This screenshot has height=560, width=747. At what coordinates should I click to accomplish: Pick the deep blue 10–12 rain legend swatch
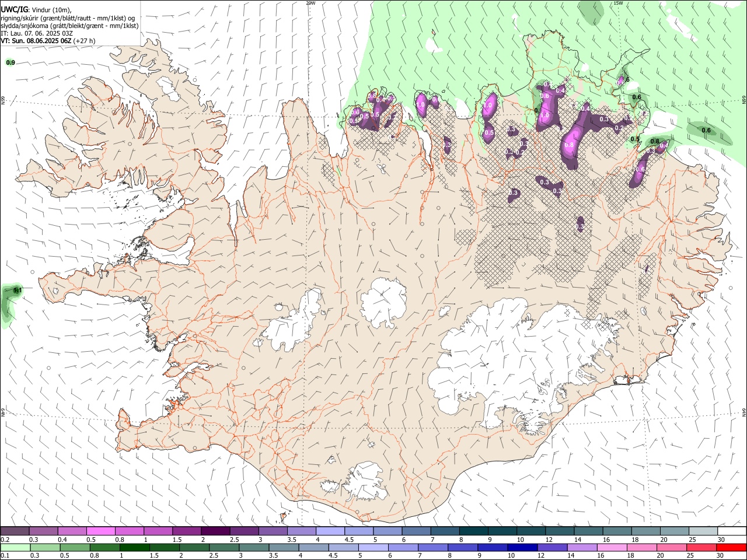pyautogui.click(x=522, y=548)
